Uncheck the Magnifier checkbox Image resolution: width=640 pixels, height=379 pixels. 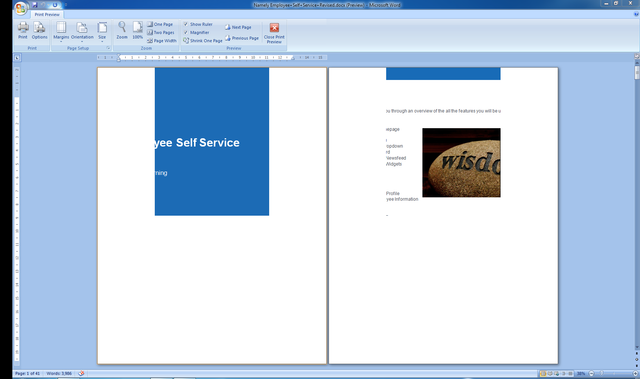click(186, 32)
